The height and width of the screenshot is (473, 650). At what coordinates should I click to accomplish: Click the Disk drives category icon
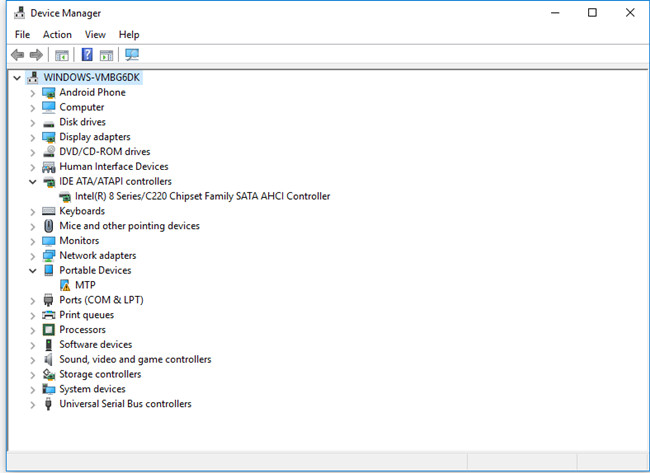tap(49, 123)
